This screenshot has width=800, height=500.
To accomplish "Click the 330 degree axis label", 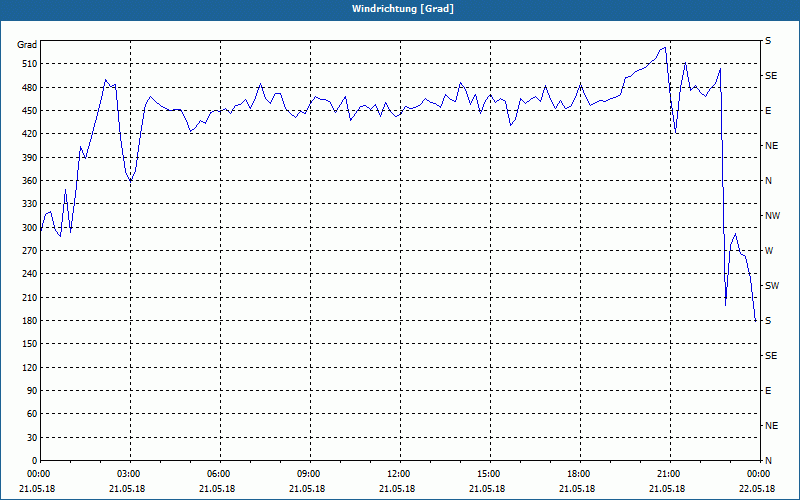I will coord(30,204).
